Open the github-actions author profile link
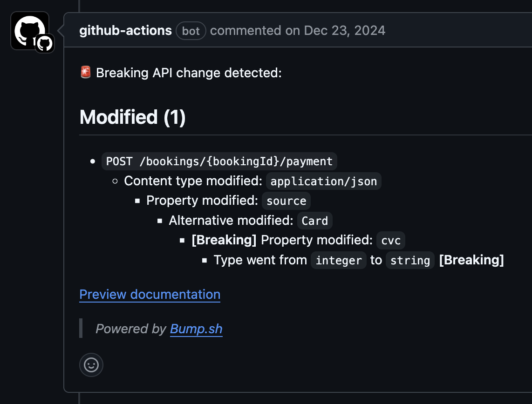This screenshot has height=404, width=532. [x=125, y=31]
